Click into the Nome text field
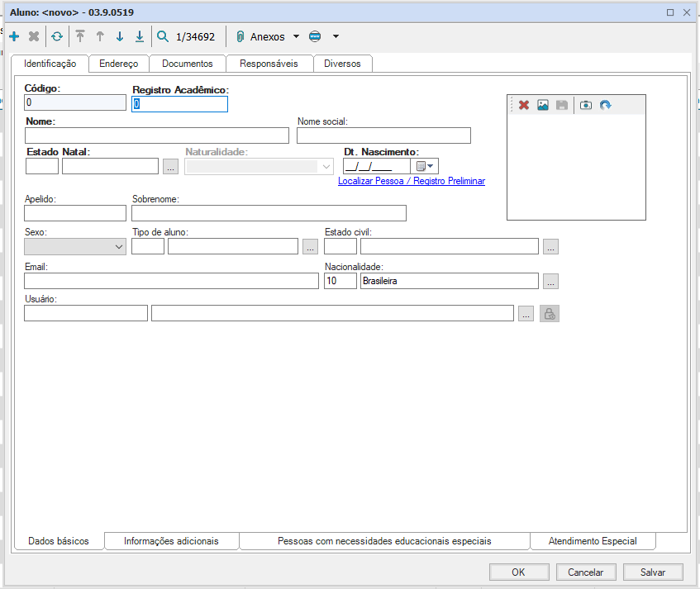 [x=157, y=135]
